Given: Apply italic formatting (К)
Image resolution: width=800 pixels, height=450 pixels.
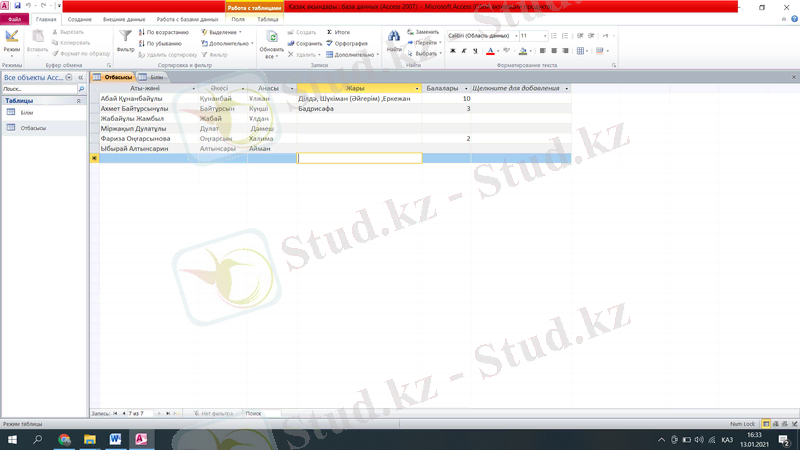Looking at the screenshot, I should coord(464,51).
